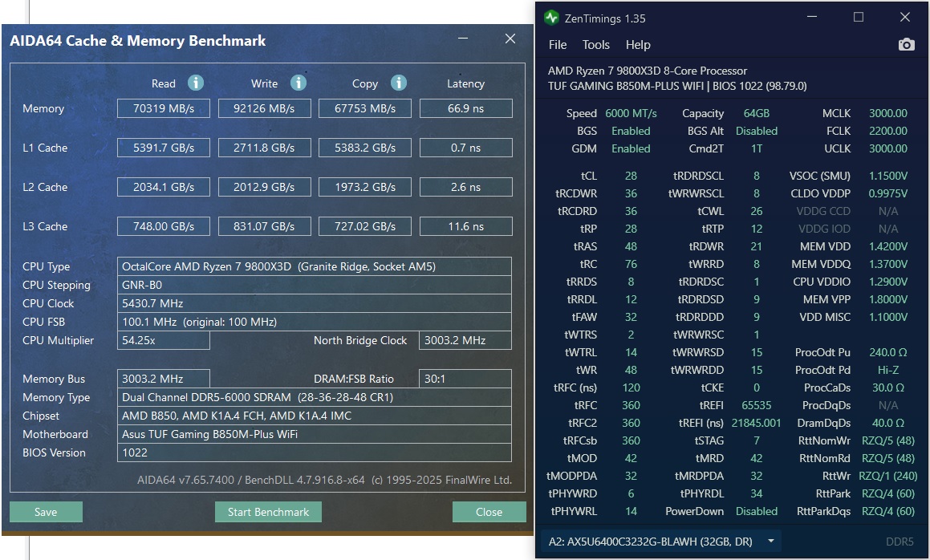Click the ProcOdt Pu value 240.0 Ω
The image size is (930, 560).
[x=888, y=352]
